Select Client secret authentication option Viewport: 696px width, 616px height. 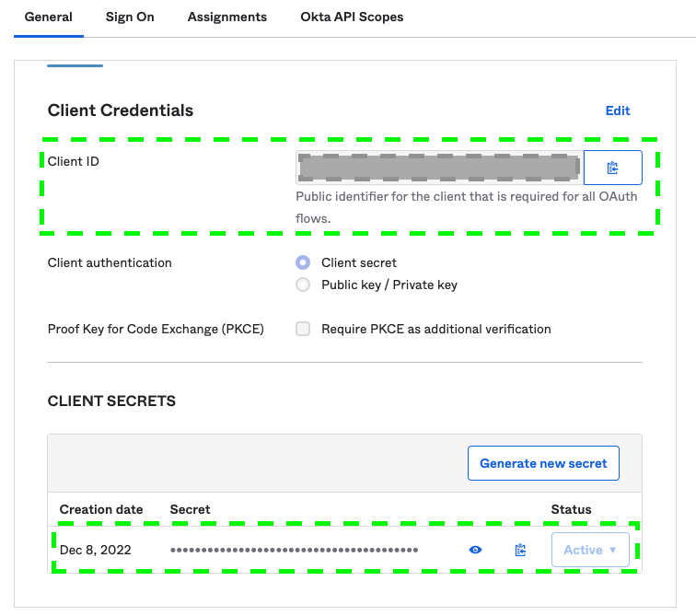click(303, 262)
